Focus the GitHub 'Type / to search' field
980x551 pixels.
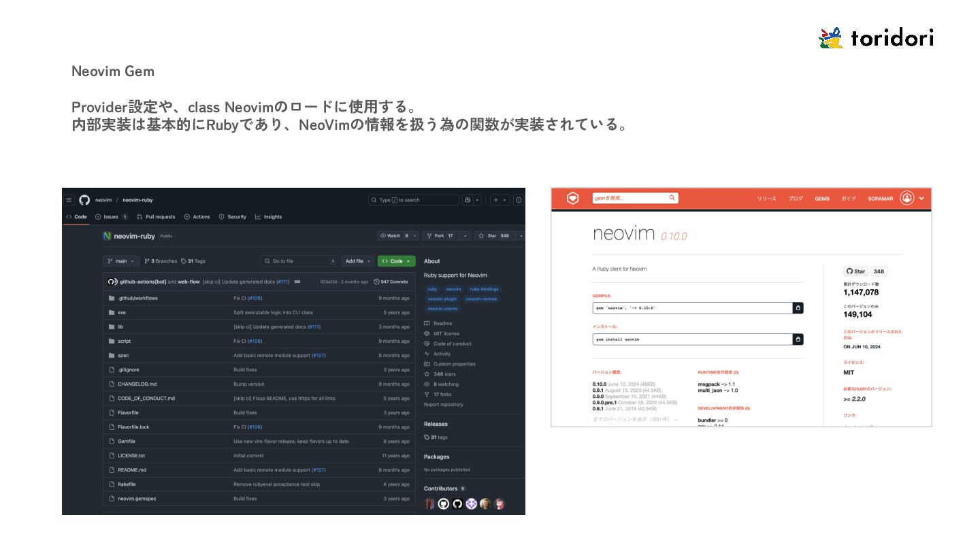tap(414, 200)
